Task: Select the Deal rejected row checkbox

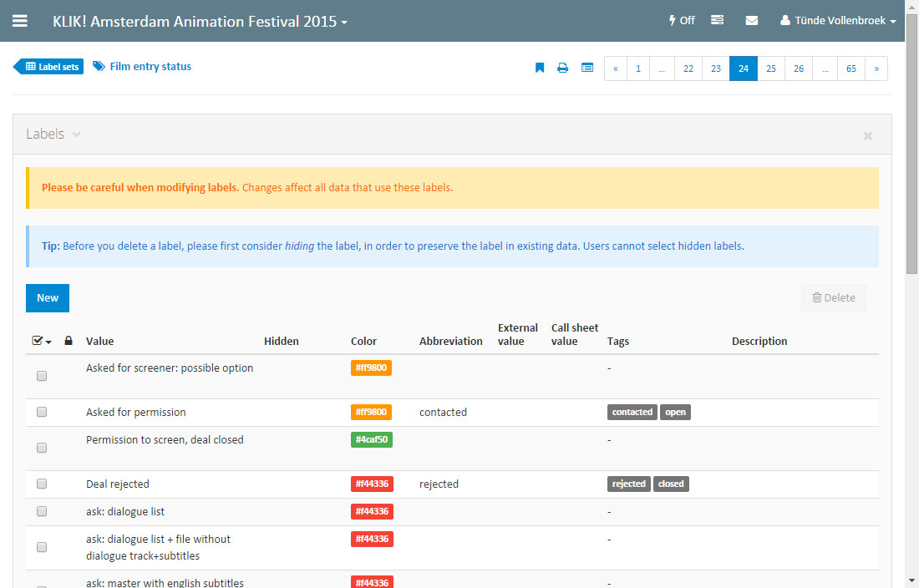Action: pos(42,484)
